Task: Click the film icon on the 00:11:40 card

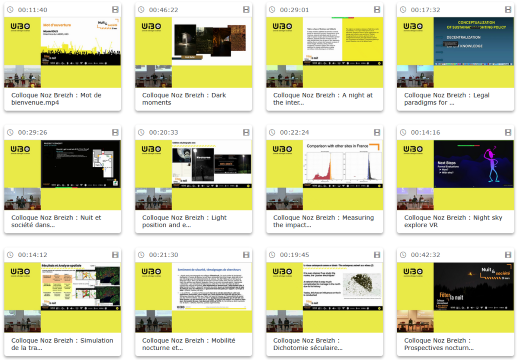Action: (115, 10)
